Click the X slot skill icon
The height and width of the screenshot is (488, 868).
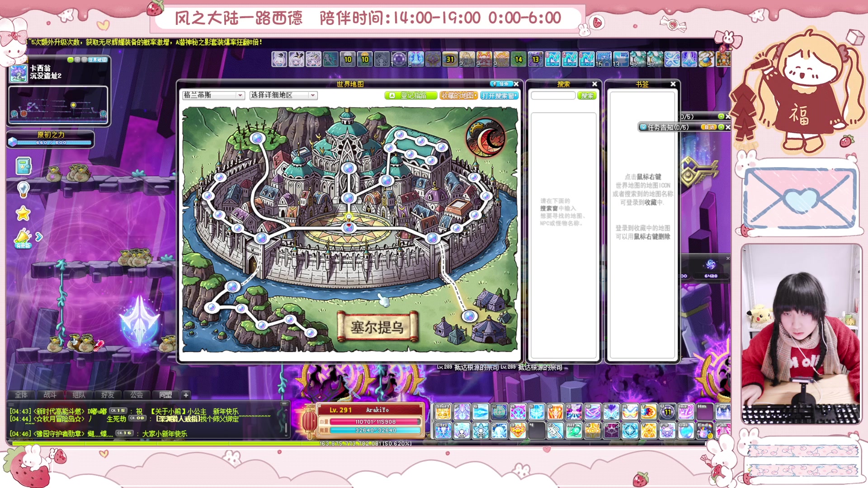(x=593, y=430)
